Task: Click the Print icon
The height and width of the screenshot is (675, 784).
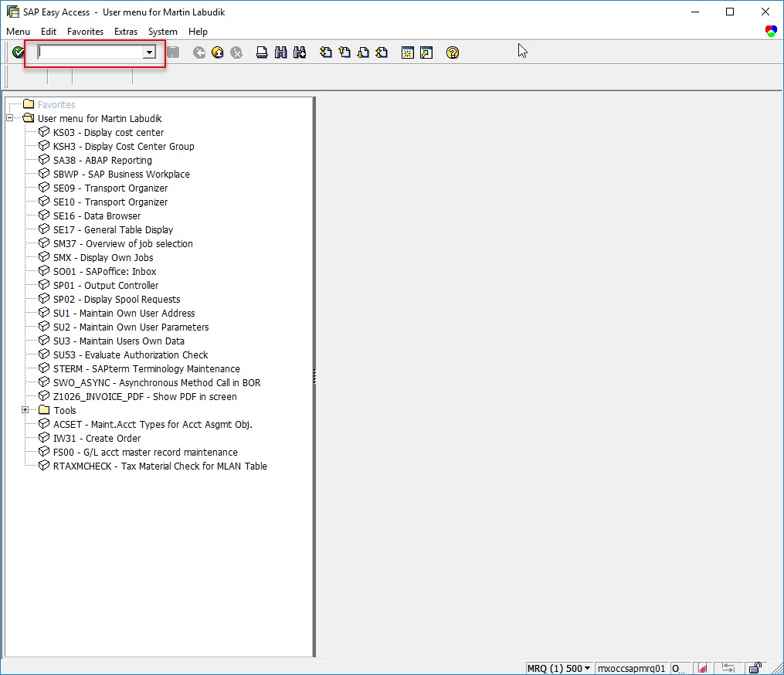Action: click(262, 52)
